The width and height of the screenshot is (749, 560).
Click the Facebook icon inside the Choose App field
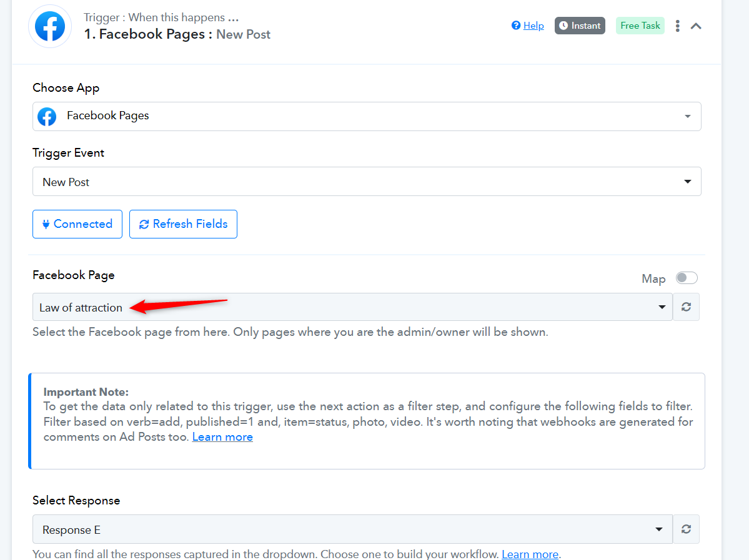click(x=47, y=117)
